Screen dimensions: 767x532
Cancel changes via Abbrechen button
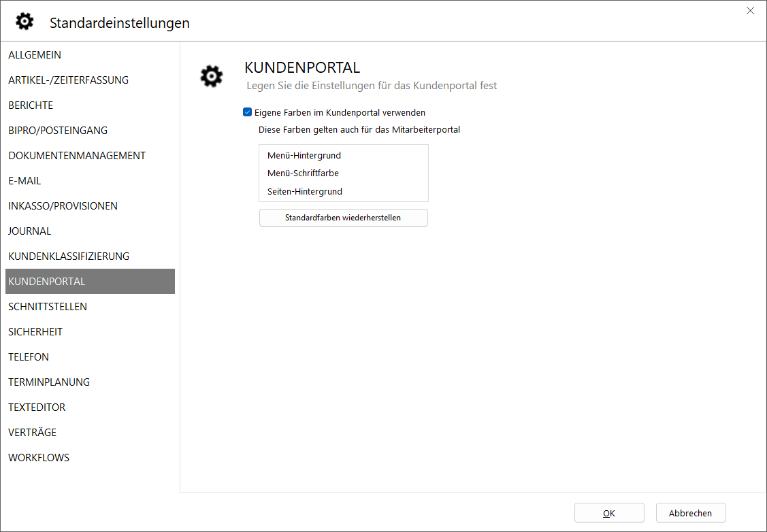tap(690, 513)
